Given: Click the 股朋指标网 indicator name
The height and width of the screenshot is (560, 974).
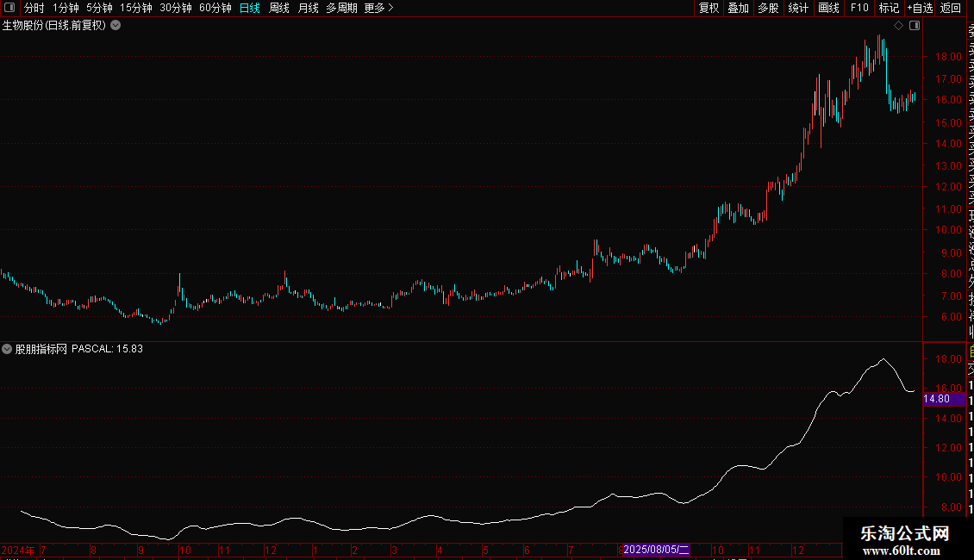Looking at the screenshot, I should [x=41, y=349].
